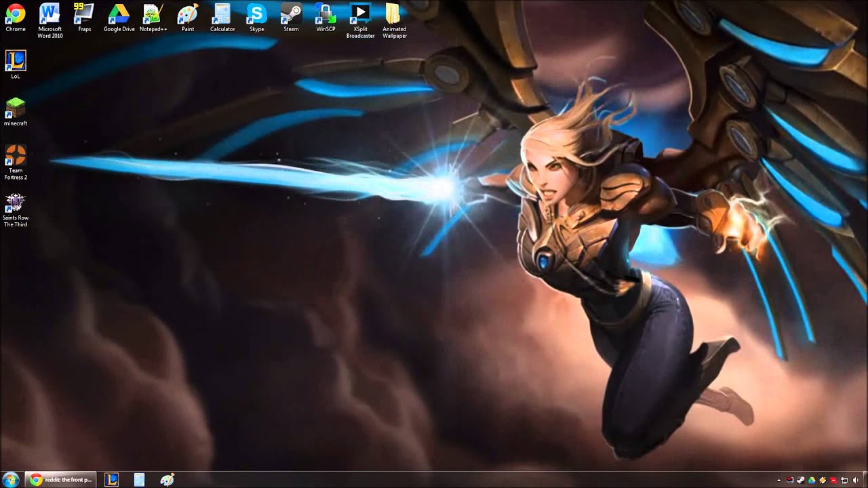This screenshot has width=868, height=488.
Task: Launch WinSCP desktop shortcut
Action: 326,18
